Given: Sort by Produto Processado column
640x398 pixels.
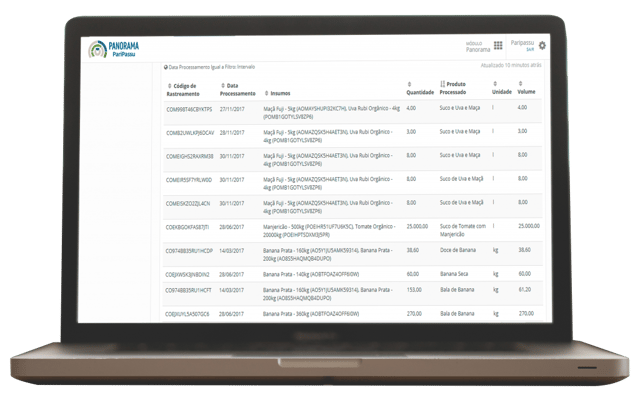Looking at the screenshot, I should coord(453,88).
